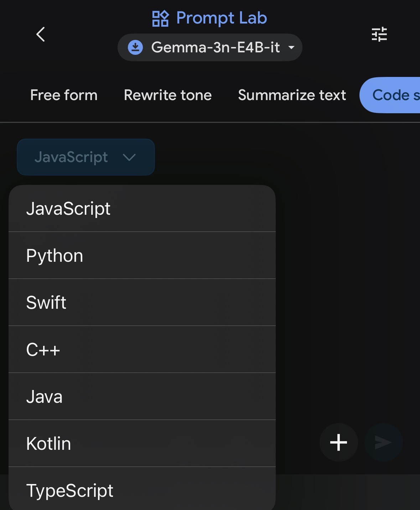The width and height of the screenshot is (420, 510).
Task: Open the tune settings sliders icon
Action: point(379,35)
